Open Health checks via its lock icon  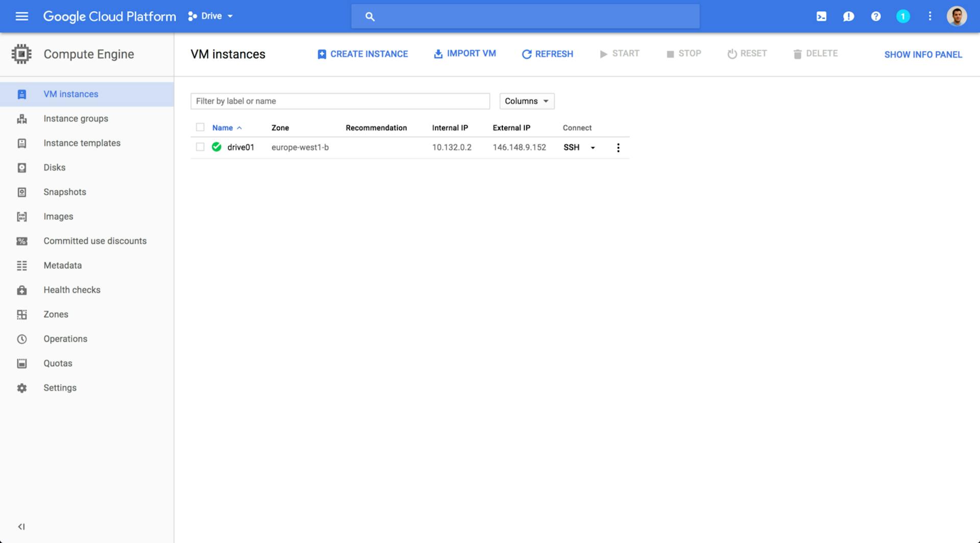[x=21, y=290]
